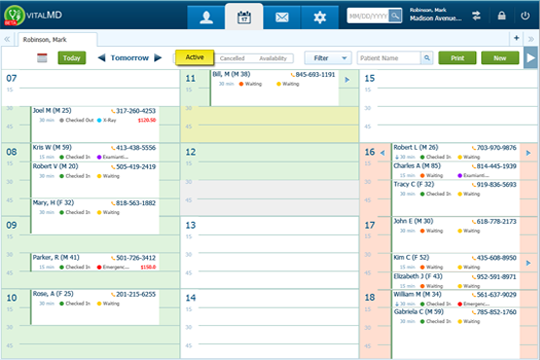Click the $150.0 balance on Parker, R
The width and height of the screenshot is (540, 360).
coord(148,267)
